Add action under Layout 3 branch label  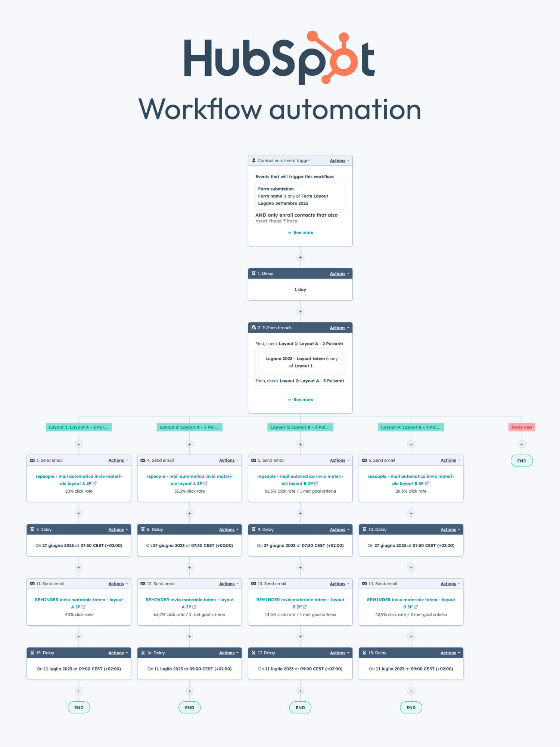point(300,444)
